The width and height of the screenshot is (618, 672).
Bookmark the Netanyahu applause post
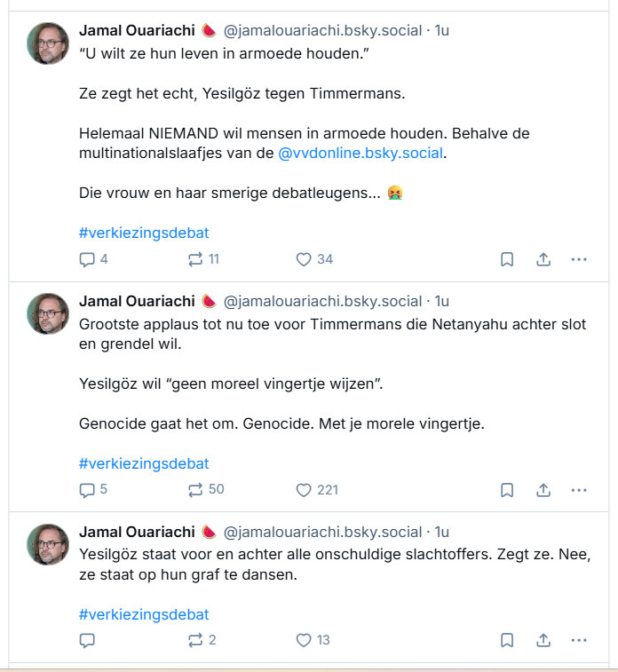pyautogui.click(x=507, y=489)
